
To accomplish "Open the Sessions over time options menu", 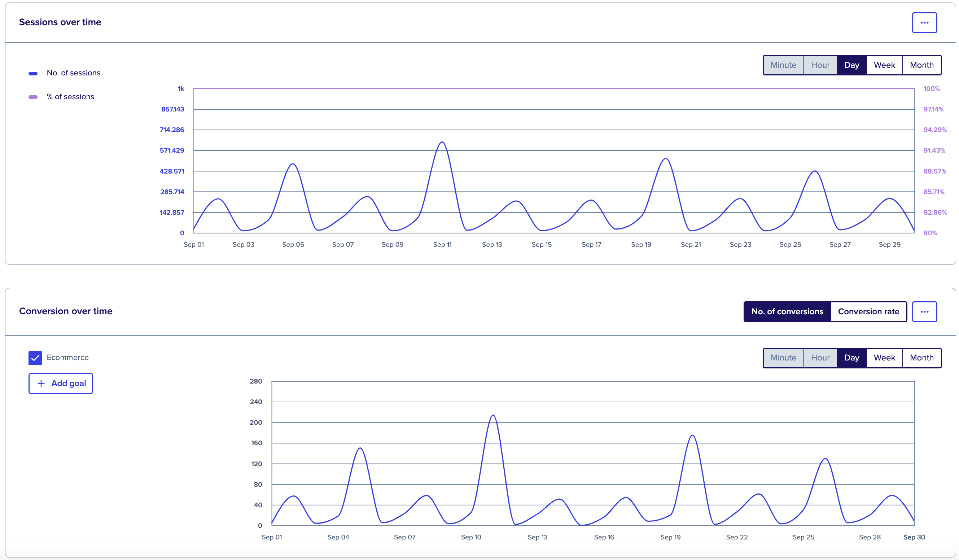I will [924, 23].
